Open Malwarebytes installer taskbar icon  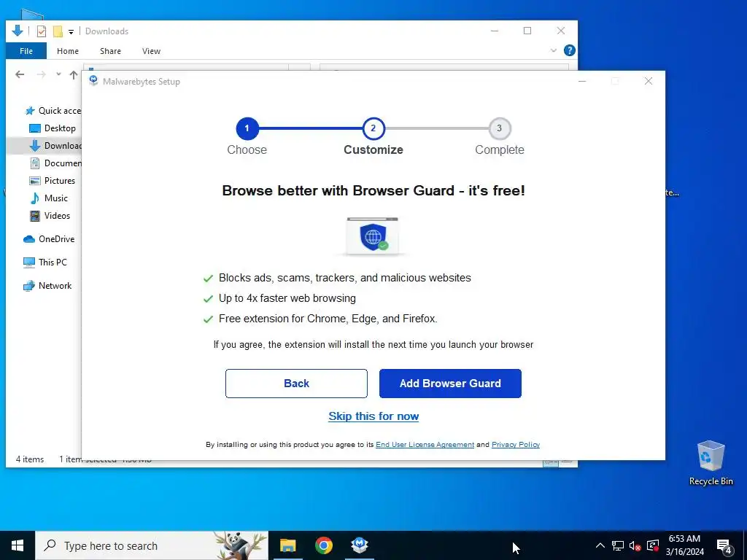tap(360, 545)
